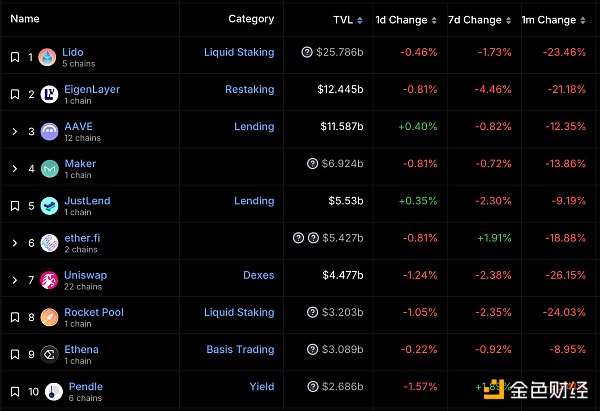Click the Name column header
The image size is (600, 411).
click(x=25, y=19)
